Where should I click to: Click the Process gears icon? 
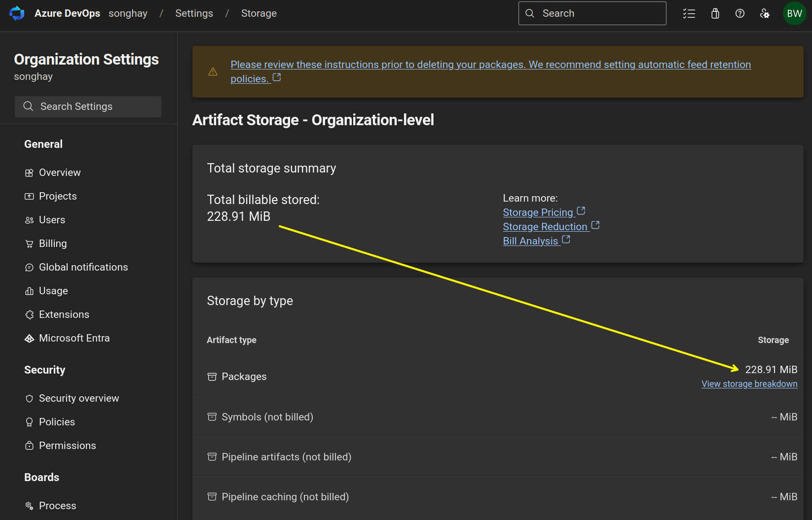click(x=29, y=506)
